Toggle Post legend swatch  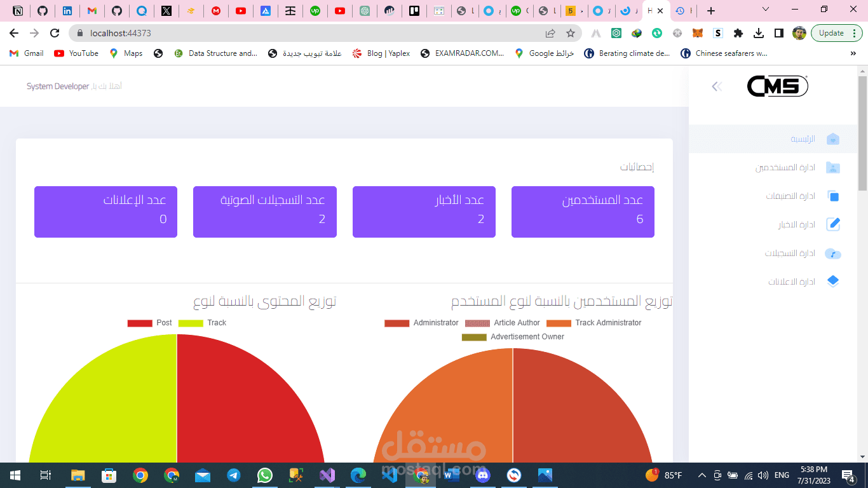[x=140, y=323]
